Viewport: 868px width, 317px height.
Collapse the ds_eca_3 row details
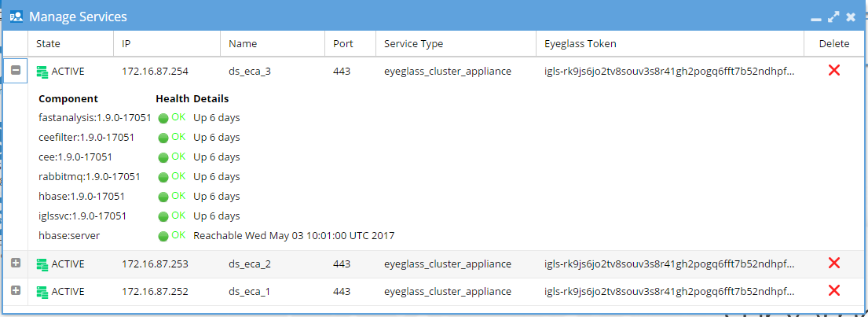click(16, 70)
